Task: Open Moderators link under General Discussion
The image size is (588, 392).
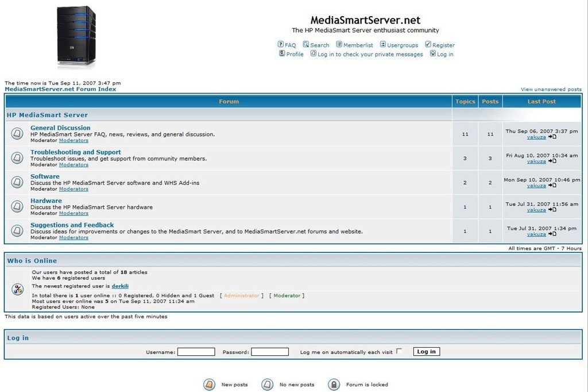Action: click(73, 140)
